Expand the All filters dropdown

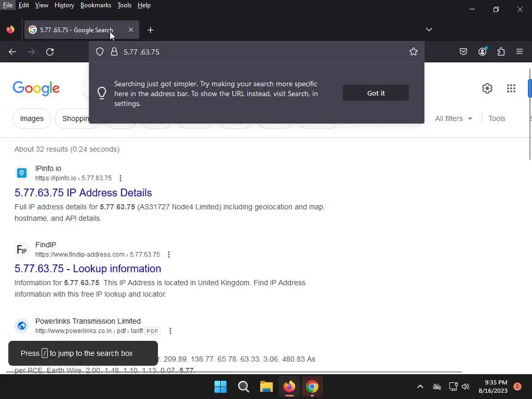tap(453, 118)
